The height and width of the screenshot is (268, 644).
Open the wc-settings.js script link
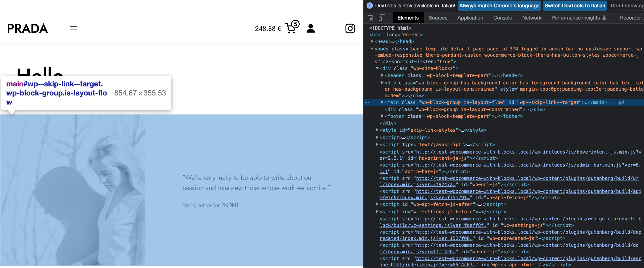tap(528, 219)
